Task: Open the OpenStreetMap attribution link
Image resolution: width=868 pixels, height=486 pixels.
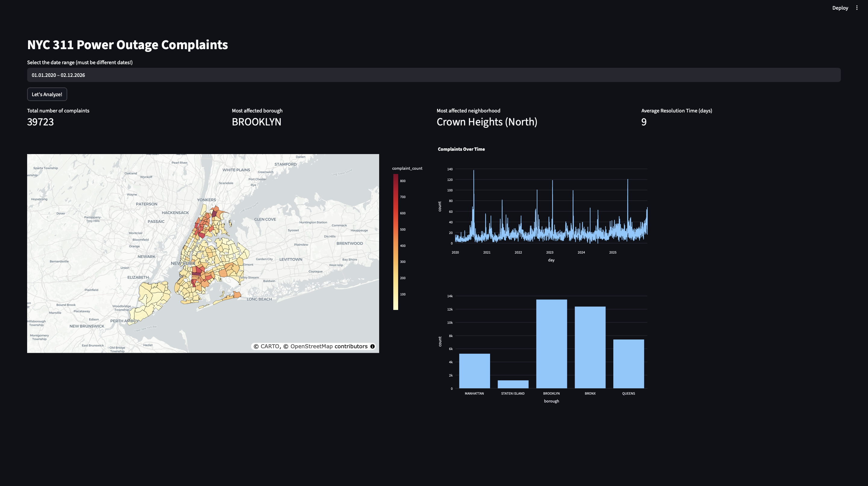Action: tap(311, 346)
